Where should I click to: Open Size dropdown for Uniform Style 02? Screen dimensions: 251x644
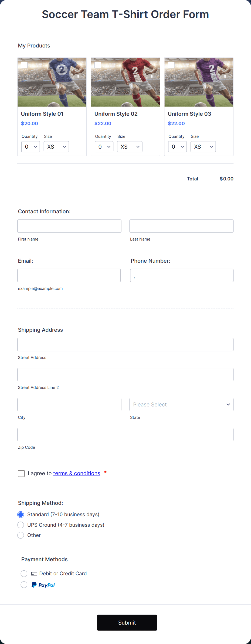130,147
